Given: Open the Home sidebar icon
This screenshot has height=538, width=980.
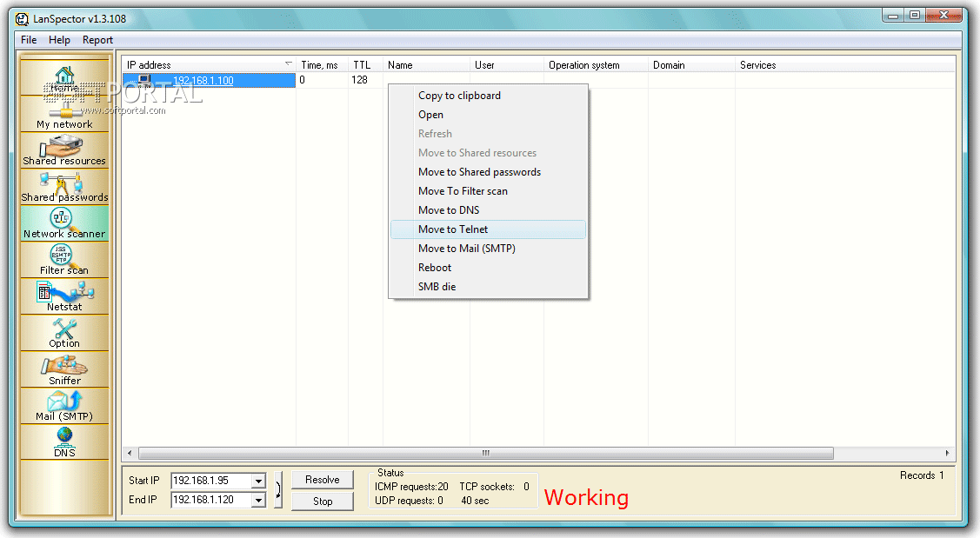Looking at the screenshot, I should tap(64, 77).
